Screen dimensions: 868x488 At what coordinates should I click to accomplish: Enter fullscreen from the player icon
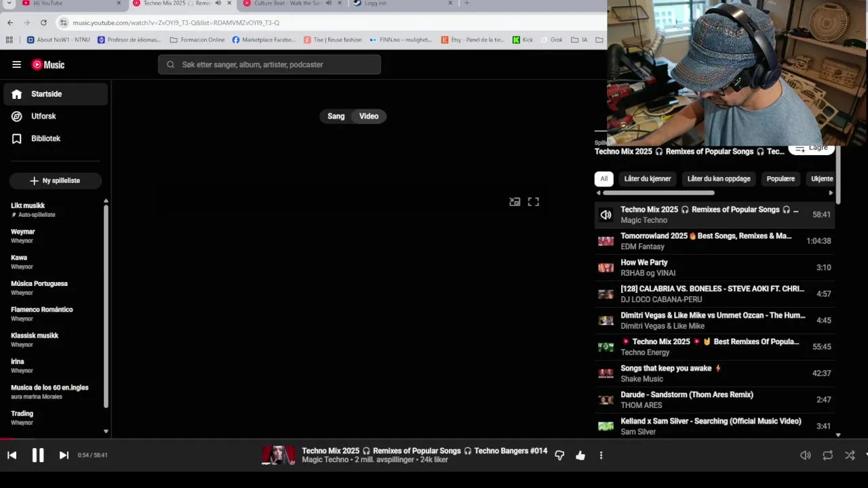click(534, 202)
